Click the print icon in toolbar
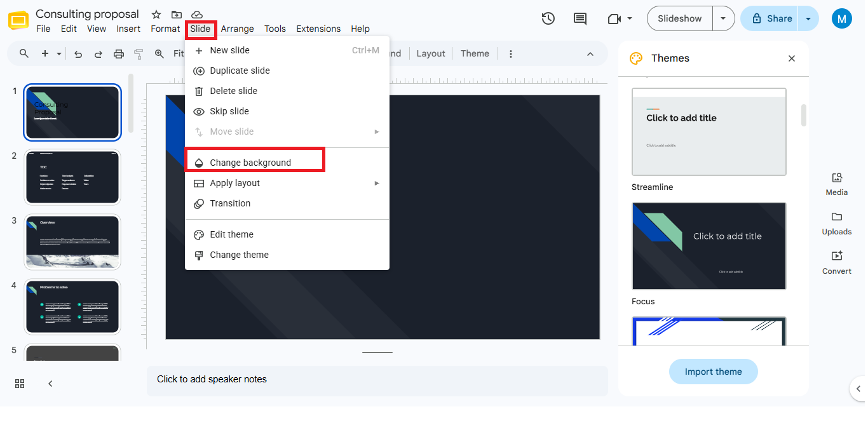The height and width of the screenshot is (430, 868). point(118,54)
